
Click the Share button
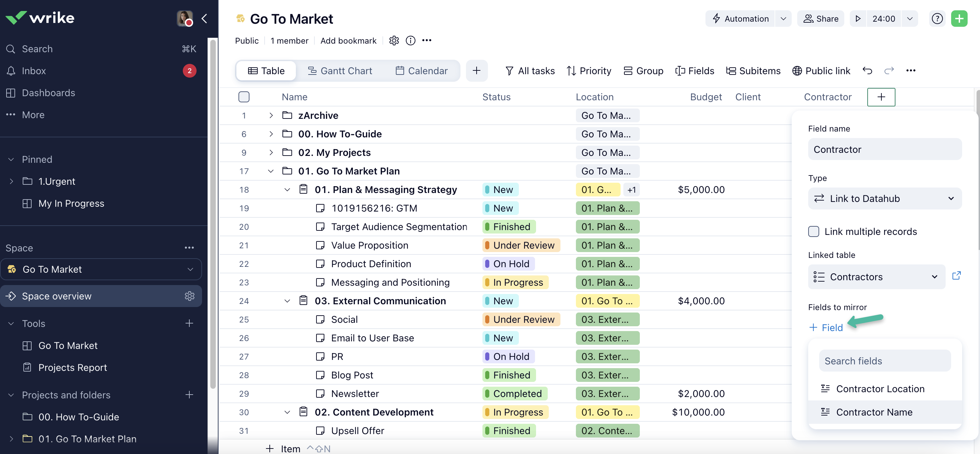[x=821, y=19]
